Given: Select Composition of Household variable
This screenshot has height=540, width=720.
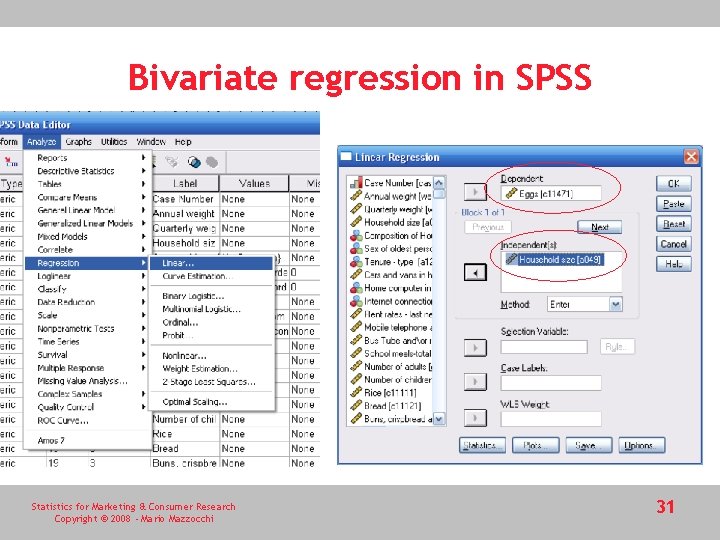Looking at the screenshot, I should pos(391,236).
